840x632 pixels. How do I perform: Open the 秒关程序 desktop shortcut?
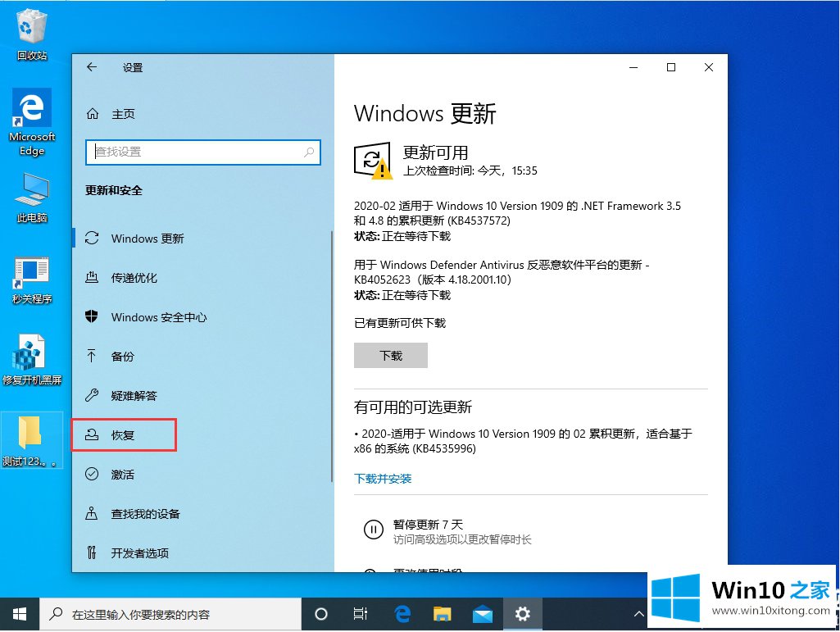(32, 280)
